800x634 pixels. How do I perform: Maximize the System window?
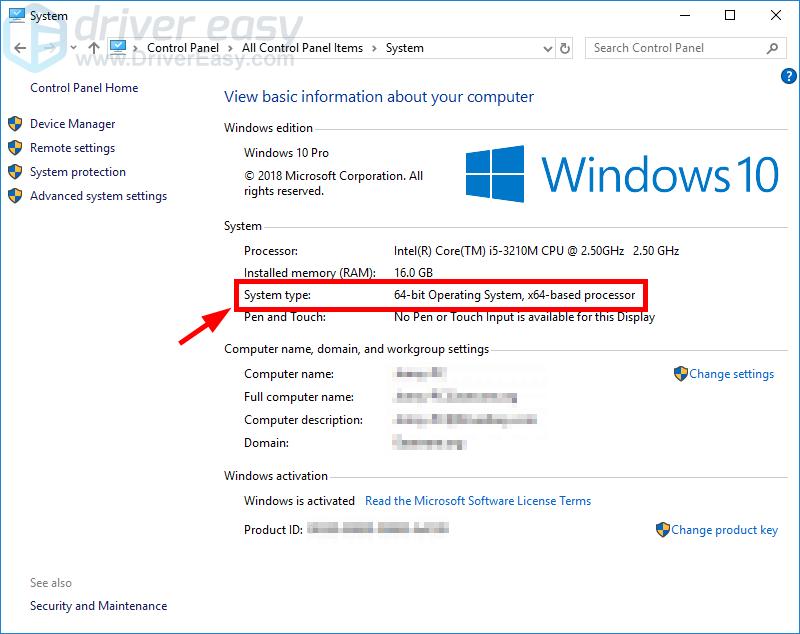(x=730, y=15)
